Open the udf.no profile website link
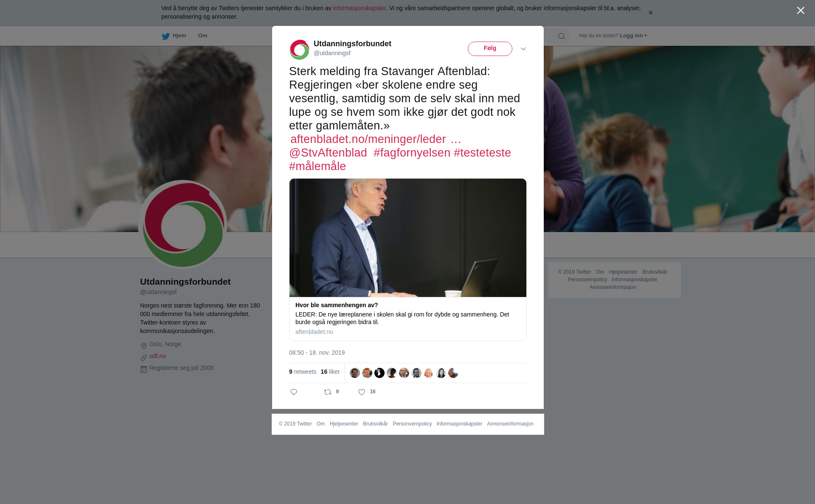This screenshot has width=815, height=504. point(157,356)
